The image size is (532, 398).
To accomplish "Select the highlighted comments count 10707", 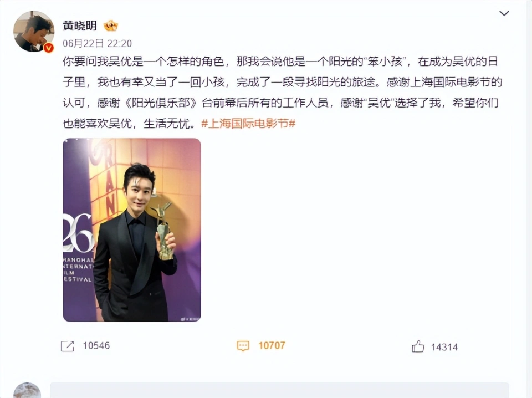I will [272, 346].
